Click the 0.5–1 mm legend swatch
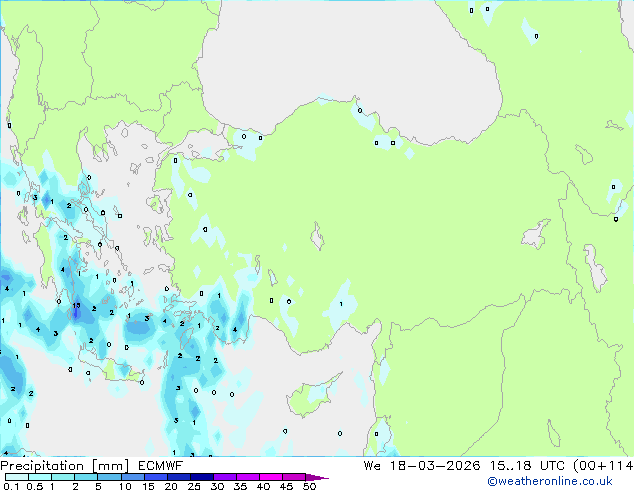This screenshot has height=490, width=634. tap(40, 477)
